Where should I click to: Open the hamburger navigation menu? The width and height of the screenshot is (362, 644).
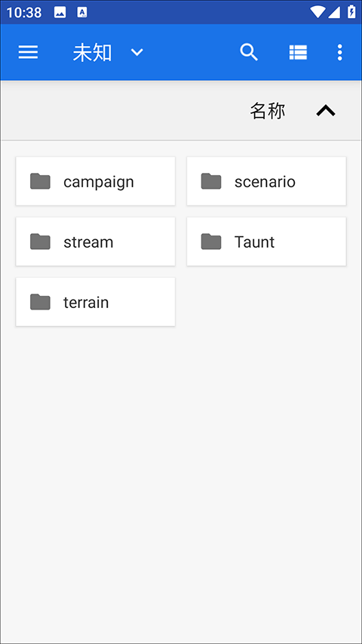[x=29, y=52]
